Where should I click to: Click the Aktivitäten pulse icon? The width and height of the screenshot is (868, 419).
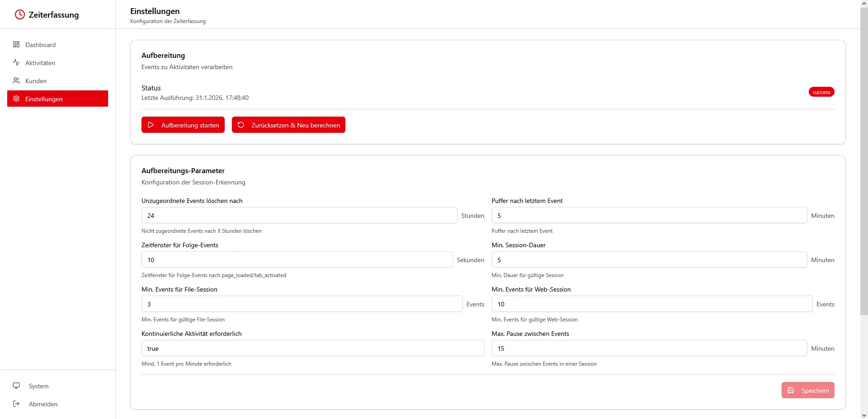pos(16,62)
